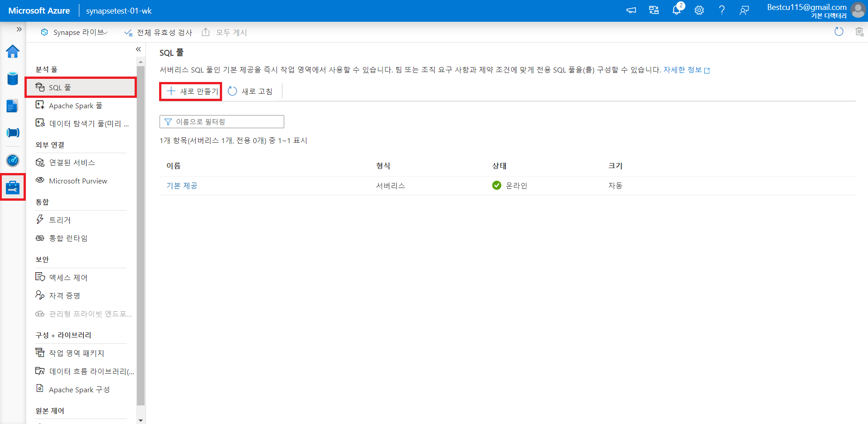Open the Manage hub toolbox icon

[13, 187]
